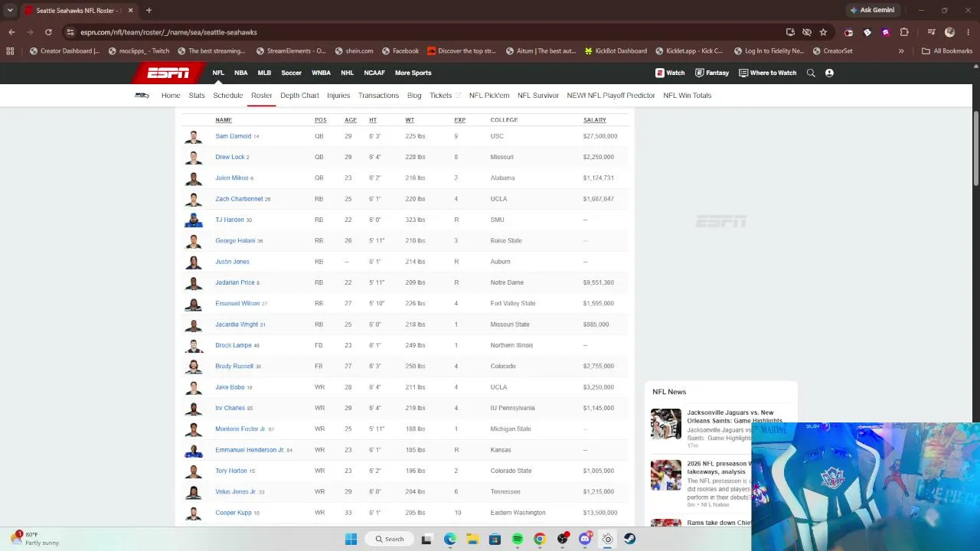Open the NFL Win Totals link

pyautogui.click(x=688, y=96)
